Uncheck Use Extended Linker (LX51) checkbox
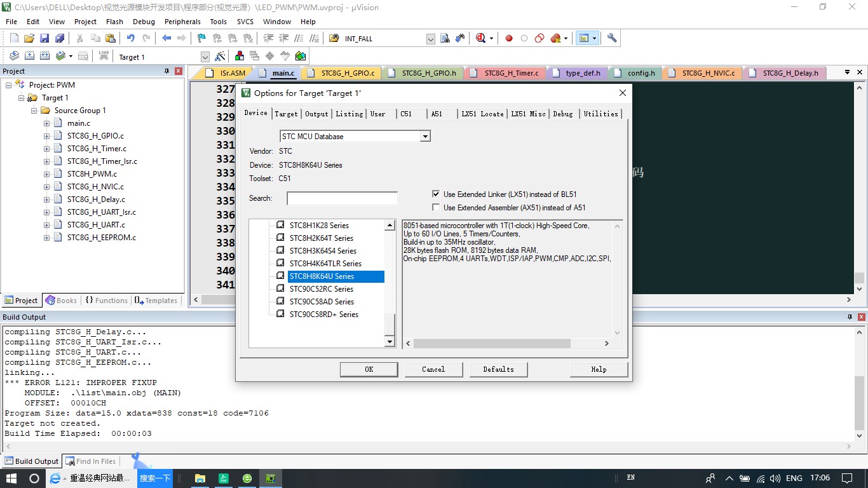This screenshot has width=868, height=488. point(436,194)
